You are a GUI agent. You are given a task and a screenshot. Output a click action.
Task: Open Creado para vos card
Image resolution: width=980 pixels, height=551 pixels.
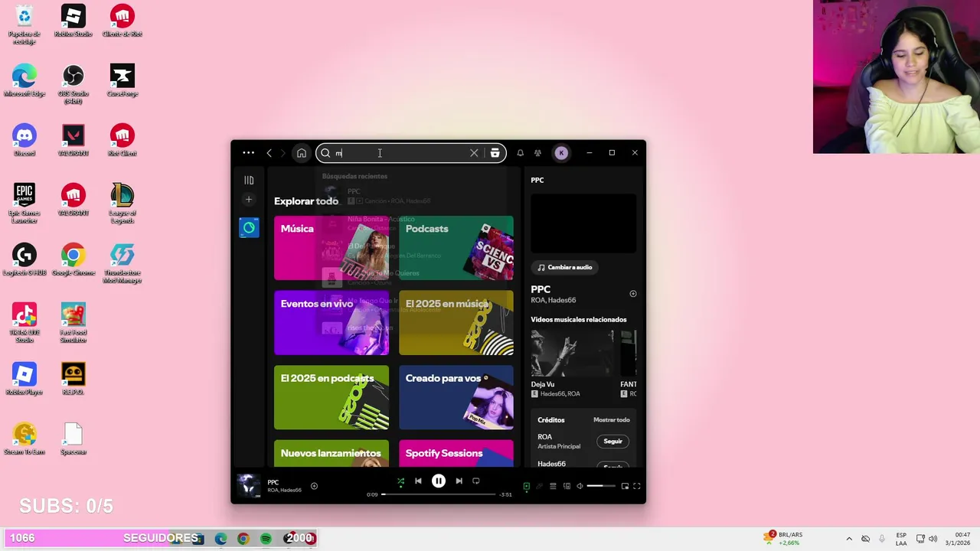coord(456,397)
